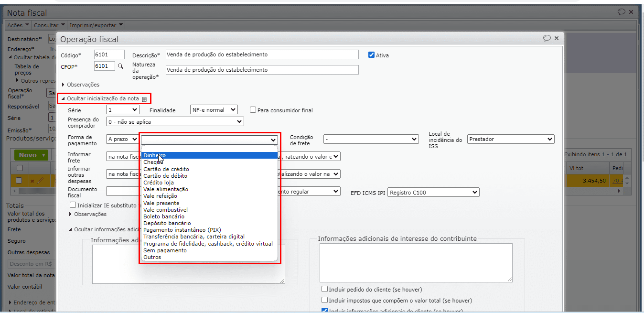Screen dimensions: 644x313
Task: Click the note icon beside Ocultar inicialização
Action: coord(144,99)
